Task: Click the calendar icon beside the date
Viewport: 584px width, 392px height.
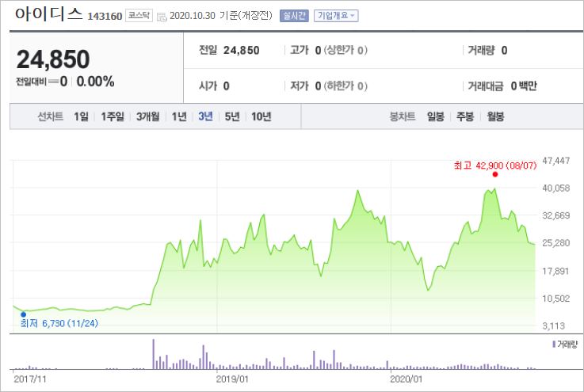Action: [x=162, y=17]
